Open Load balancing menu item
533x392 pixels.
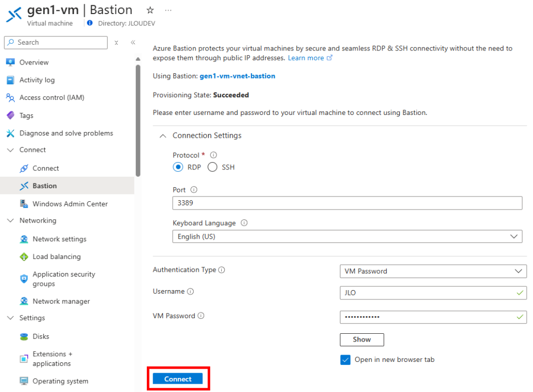(57, 257)
